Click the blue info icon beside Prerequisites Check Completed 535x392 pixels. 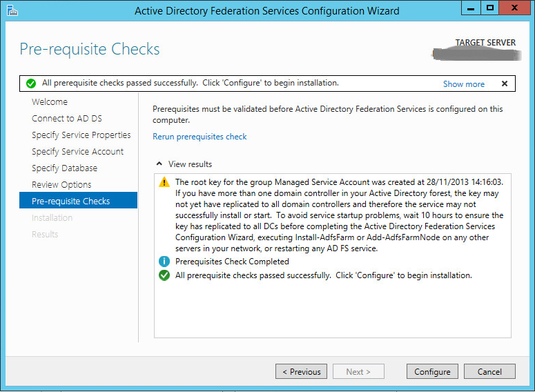(164, 262)
